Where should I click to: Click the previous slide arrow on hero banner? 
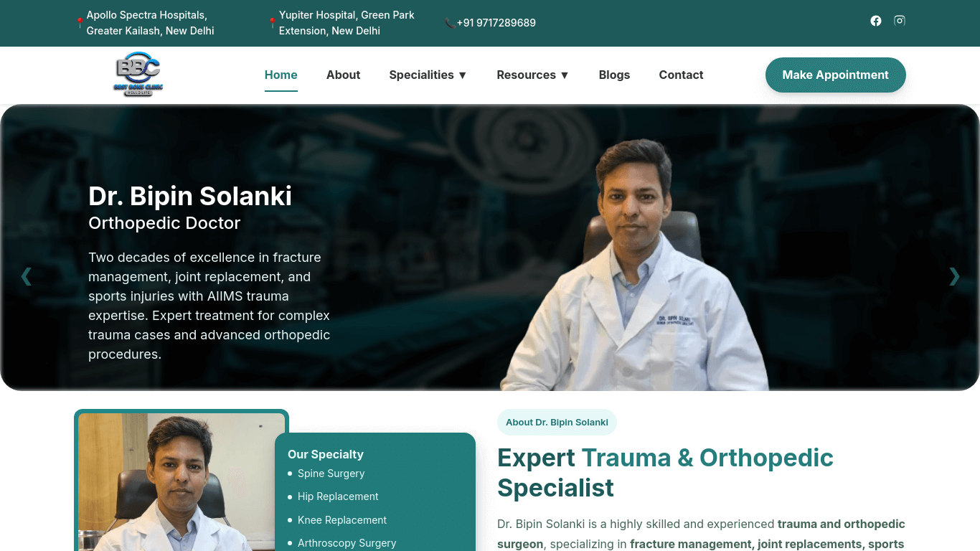tap(27, 276)
